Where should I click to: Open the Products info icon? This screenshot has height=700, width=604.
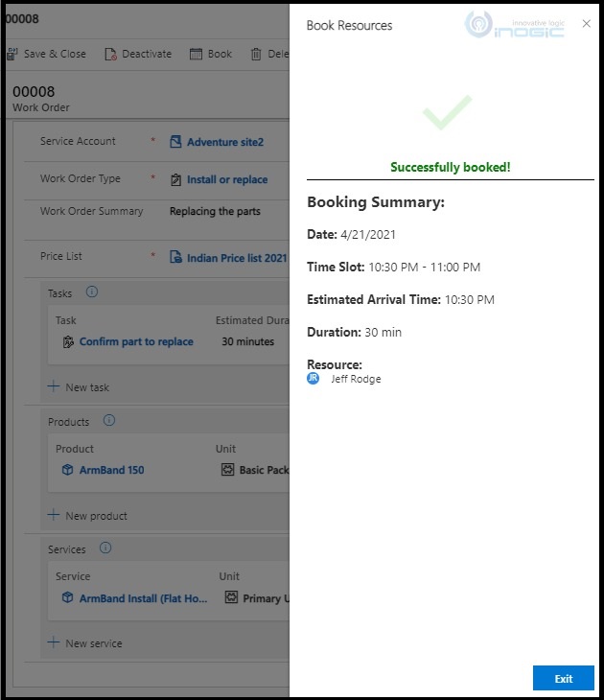point(109,421)
